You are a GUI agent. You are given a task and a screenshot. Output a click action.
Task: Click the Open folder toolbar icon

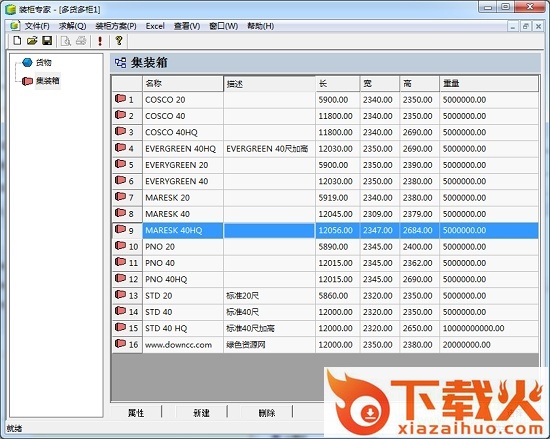tap(32, 41)
